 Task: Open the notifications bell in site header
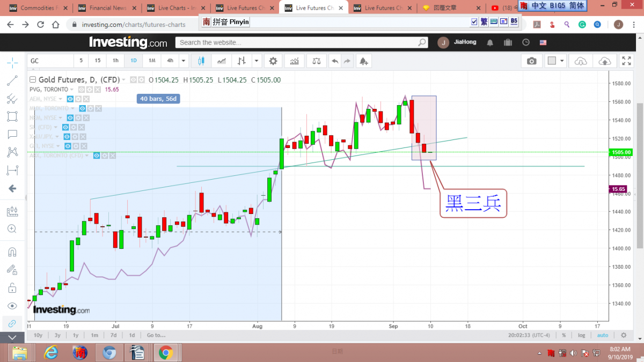click(x=490, y=42)
